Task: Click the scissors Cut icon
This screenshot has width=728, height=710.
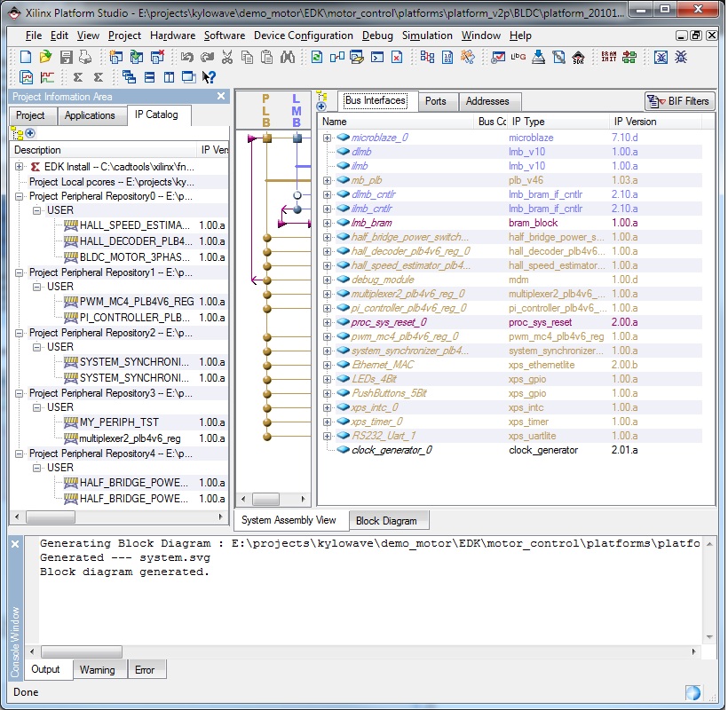Action: tap(227, 57)
